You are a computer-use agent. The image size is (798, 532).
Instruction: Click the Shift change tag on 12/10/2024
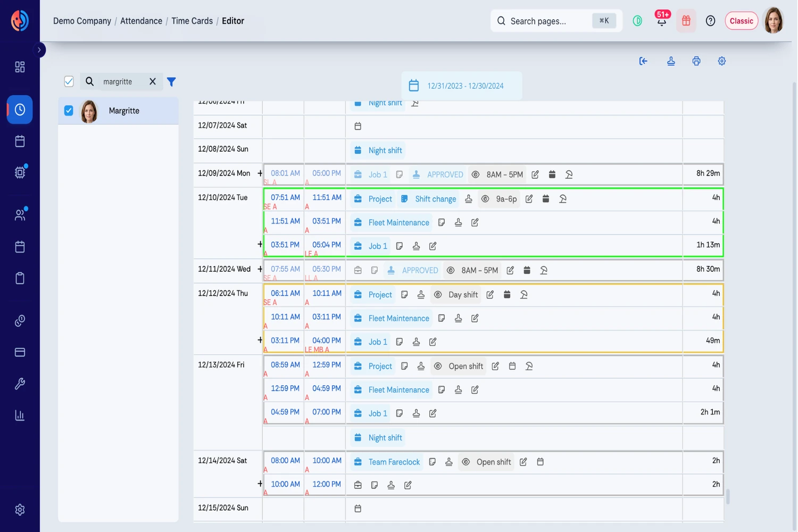pos(428,199)
